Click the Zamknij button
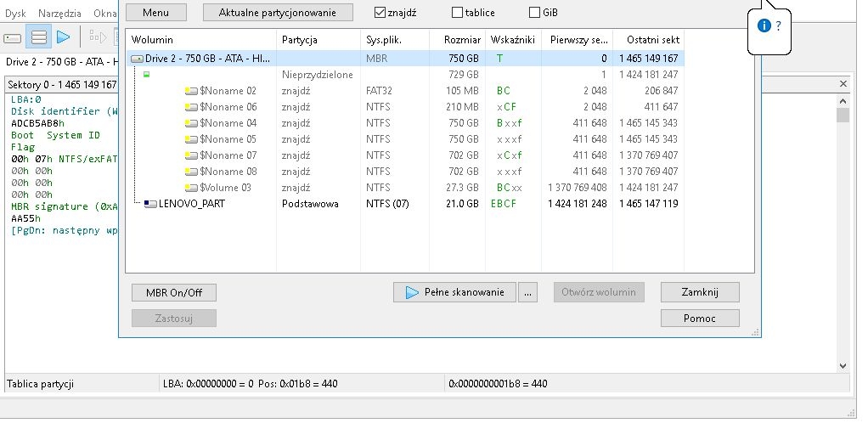868x423 pixels. [x=700, y=292]
